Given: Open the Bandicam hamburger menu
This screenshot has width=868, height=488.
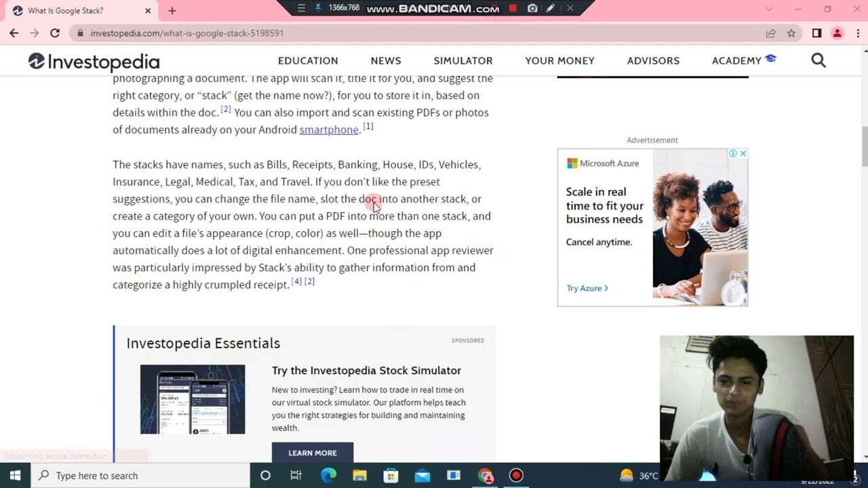Looking at the screenshot, I should pos(302,8).
